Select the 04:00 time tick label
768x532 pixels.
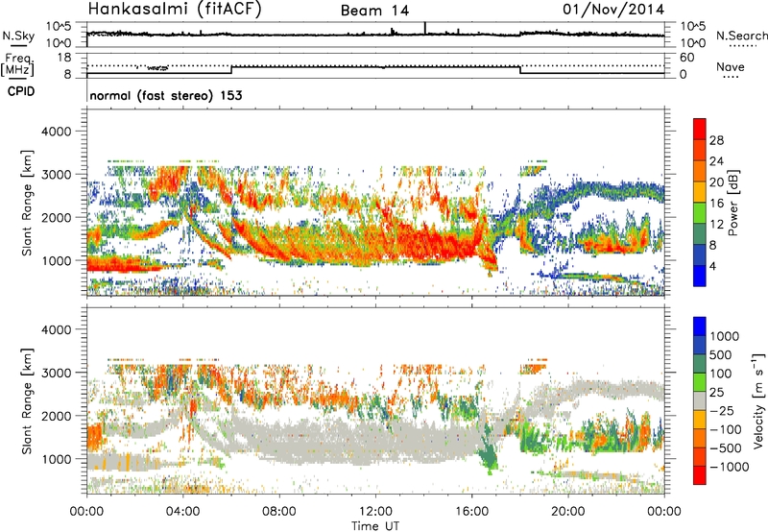pos(182,512)
